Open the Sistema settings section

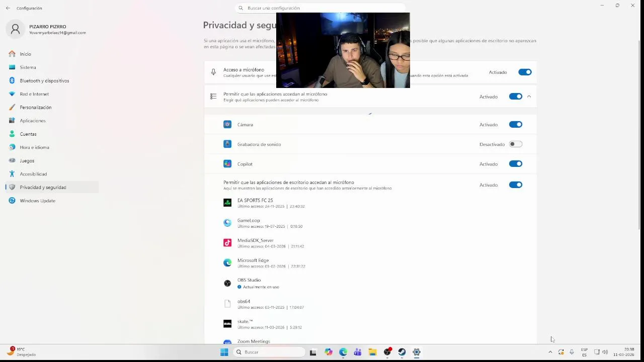point(28,67)
